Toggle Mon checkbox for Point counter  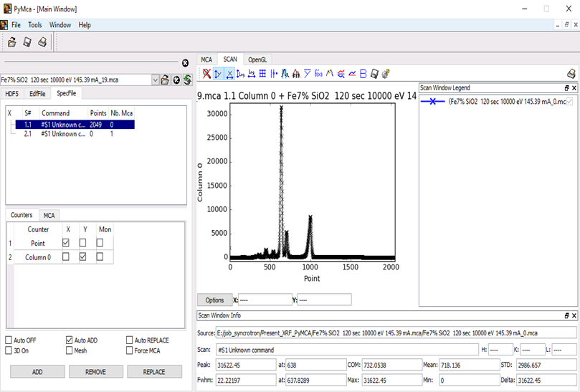pos(100,243)
